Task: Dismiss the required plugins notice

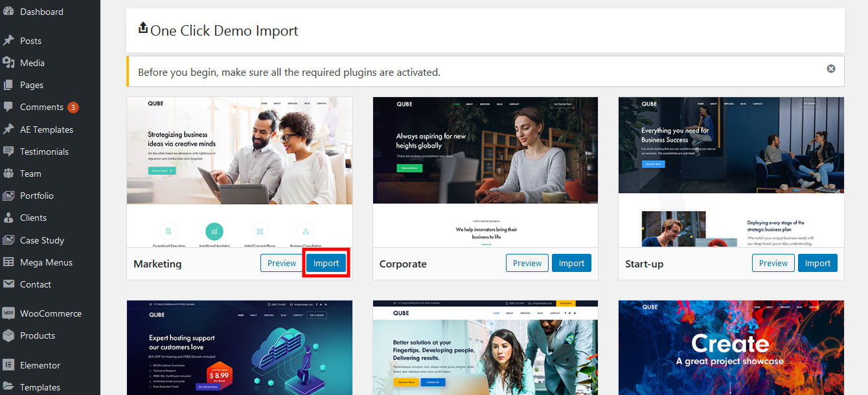Action: click(831, 69)
